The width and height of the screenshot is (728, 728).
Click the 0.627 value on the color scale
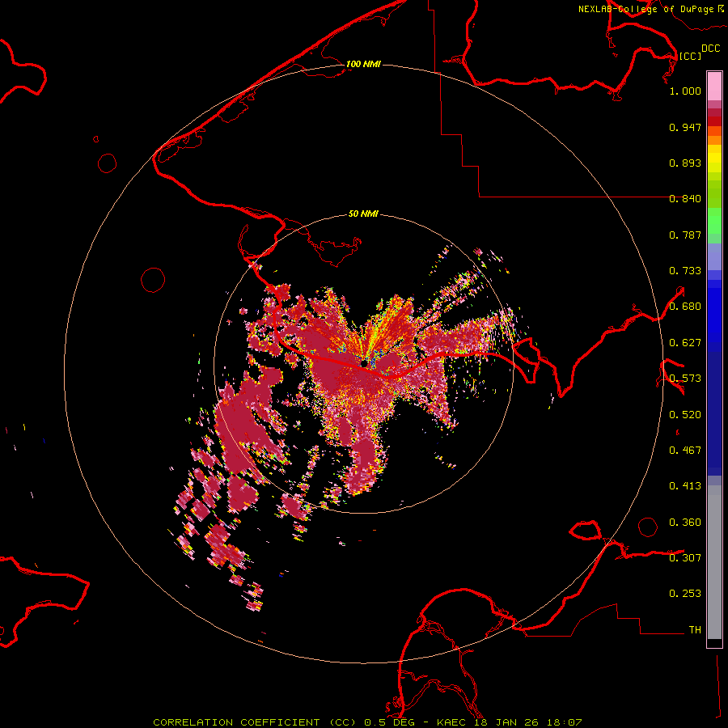click(x=685, y=343)
